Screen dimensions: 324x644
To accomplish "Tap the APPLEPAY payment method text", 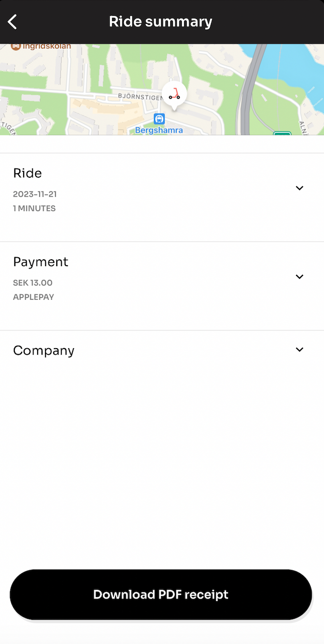I will [34, 297].
